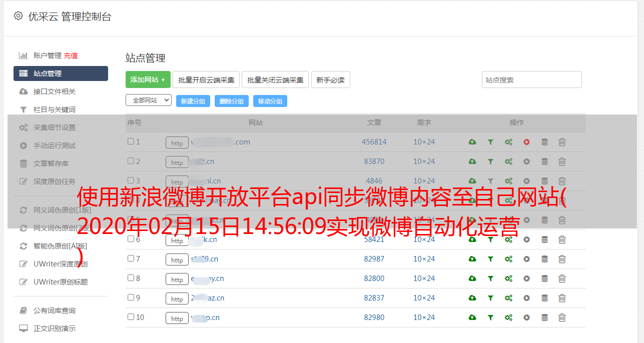This screenshot has width=644, height=343.
Task: Click the database icon in row 9
Action: tap(544, 298)
